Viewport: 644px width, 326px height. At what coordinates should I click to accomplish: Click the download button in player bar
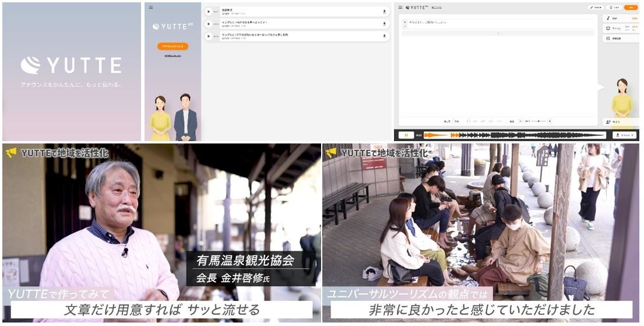pyautogui.click(x=625, y=135)
